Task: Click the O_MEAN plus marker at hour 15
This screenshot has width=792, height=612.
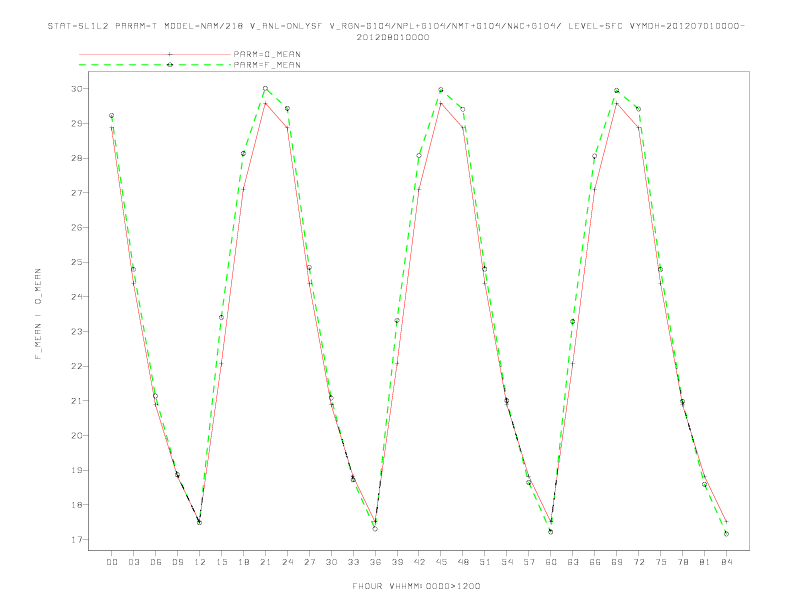Action: tap(221, 364)
